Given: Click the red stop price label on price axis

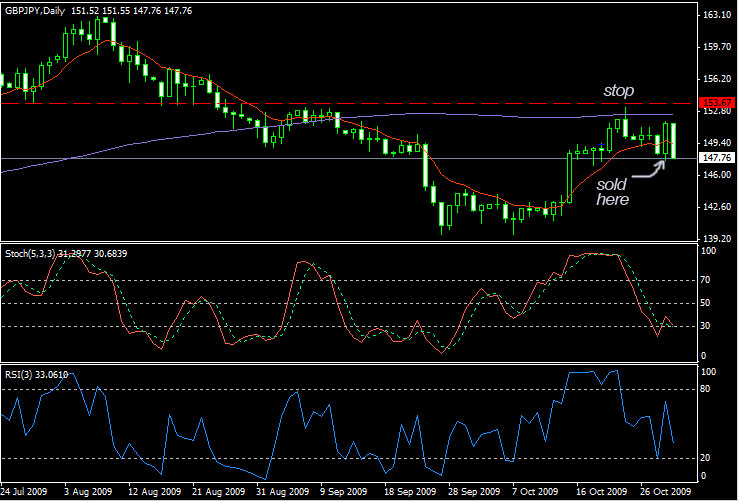Looking at the screenshot, I should (718, 103).
